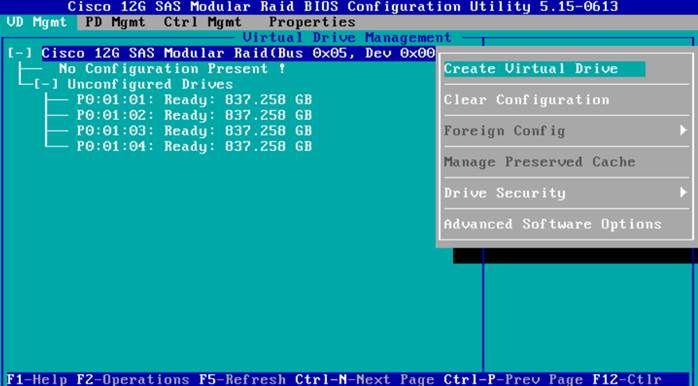Select drive P0:01:03 Ready 837.258 GB
Viewport: 698px width, 386px height.
click(194, 131)
